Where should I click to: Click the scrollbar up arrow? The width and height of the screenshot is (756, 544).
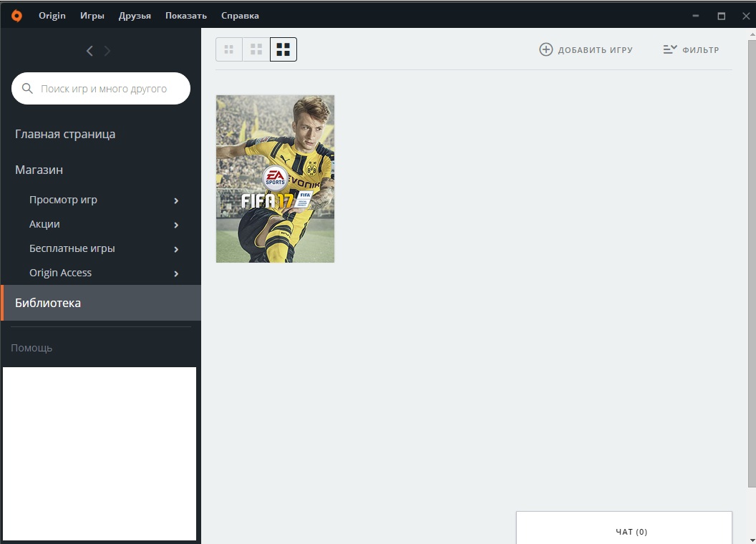752,34
